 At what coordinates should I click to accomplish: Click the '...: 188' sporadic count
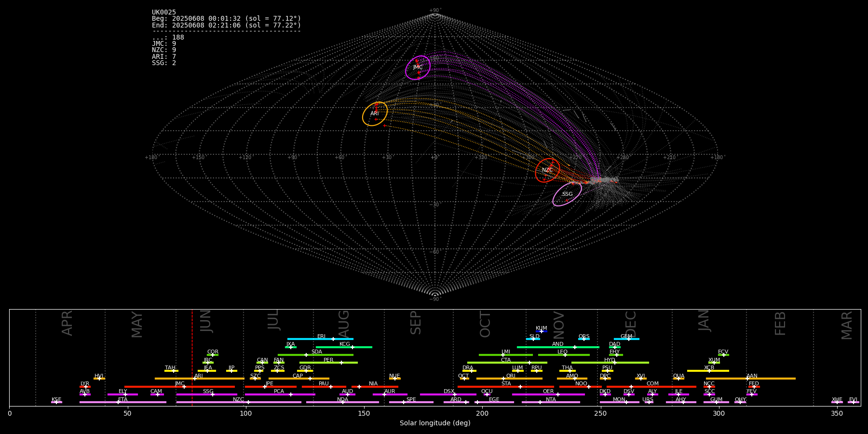pos(168,38)
